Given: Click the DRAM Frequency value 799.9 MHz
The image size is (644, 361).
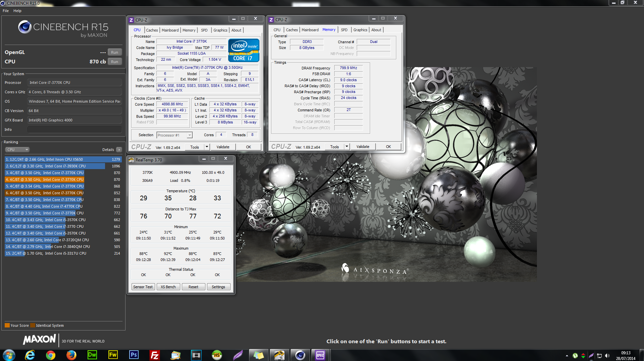Looking at the screenshot, I should pos(348,68).
